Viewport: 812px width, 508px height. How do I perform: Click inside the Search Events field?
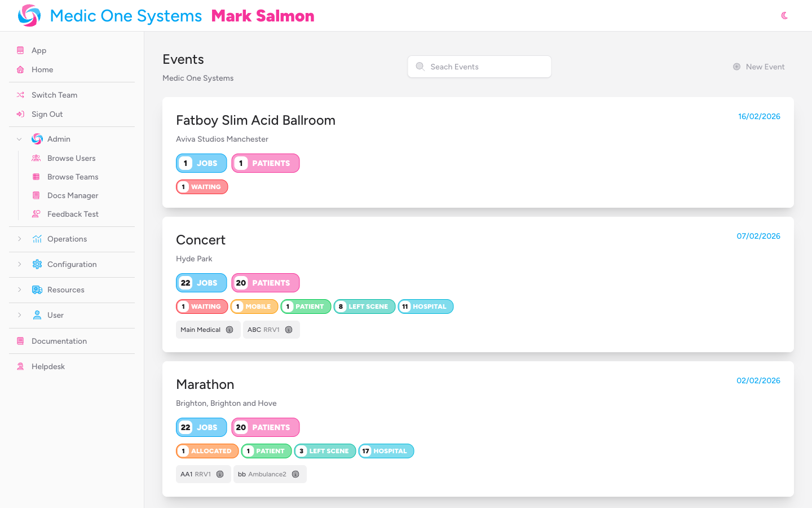(x=479, y=67)
